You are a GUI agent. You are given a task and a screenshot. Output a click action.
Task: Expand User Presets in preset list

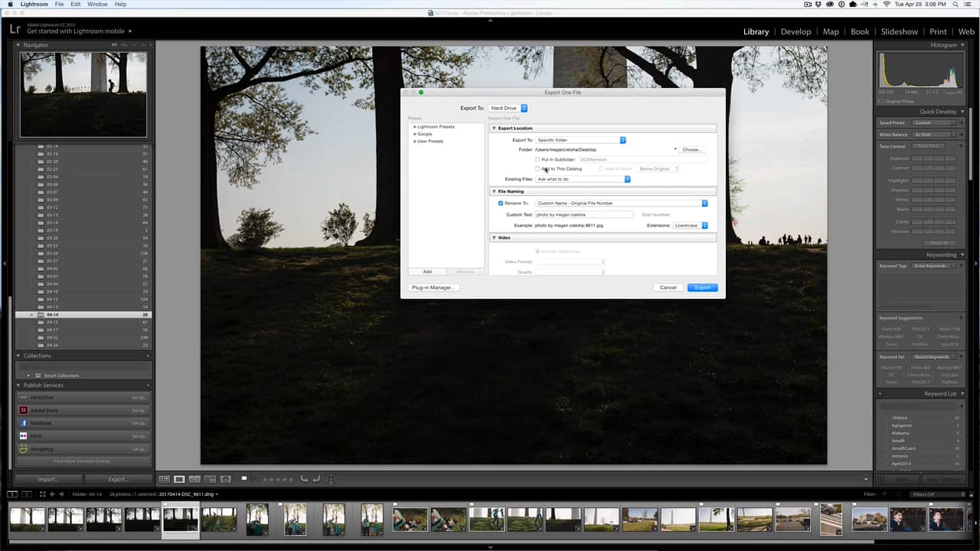(x=415, y=142)
